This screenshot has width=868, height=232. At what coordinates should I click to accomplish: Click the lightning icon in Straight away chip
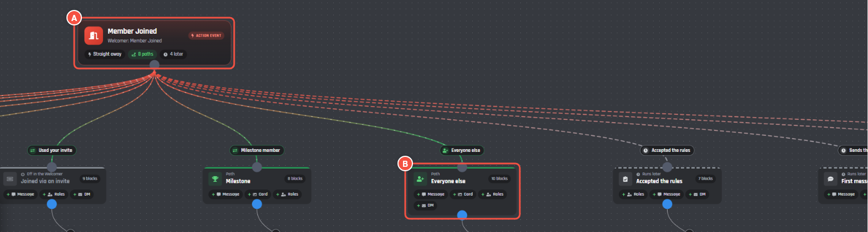click(x=90, y=54)
